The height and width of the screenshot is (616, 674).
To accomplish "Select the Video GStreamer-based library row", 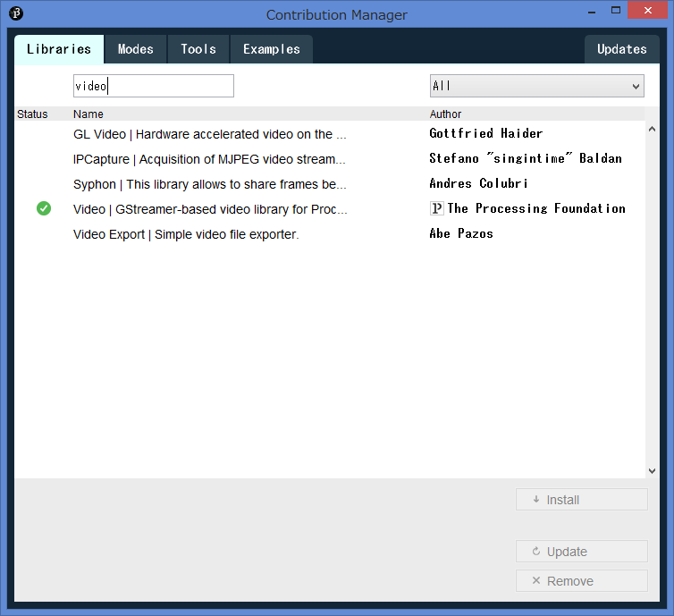I will point(330,209).
